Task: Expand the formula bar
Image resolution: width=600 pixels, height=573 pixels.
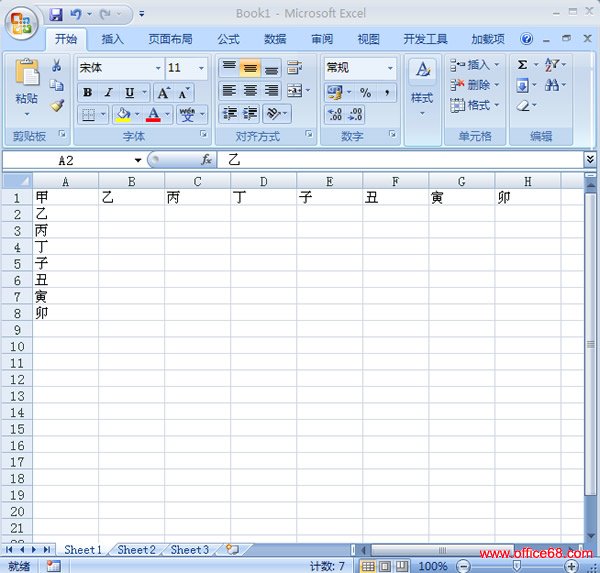Action: point(590,159)
